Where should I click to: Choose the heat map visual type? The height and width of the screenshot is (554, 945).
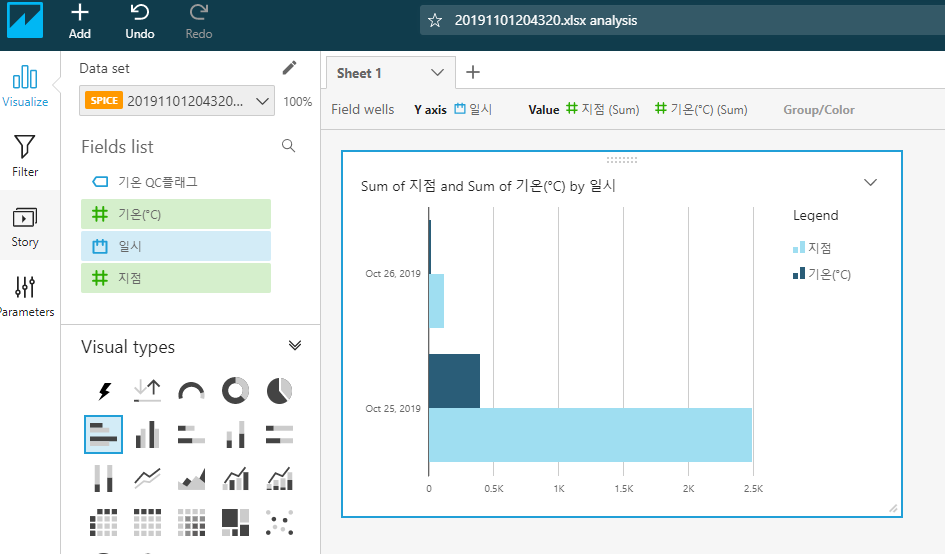click(x=191, y=522)
